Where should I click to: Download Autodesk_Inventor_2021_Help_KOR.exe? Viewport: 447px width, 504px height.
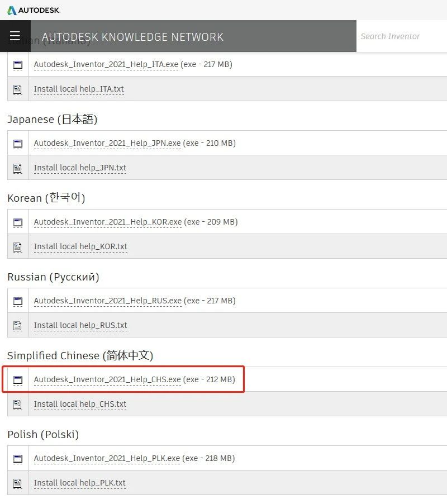tap(108, 222)
